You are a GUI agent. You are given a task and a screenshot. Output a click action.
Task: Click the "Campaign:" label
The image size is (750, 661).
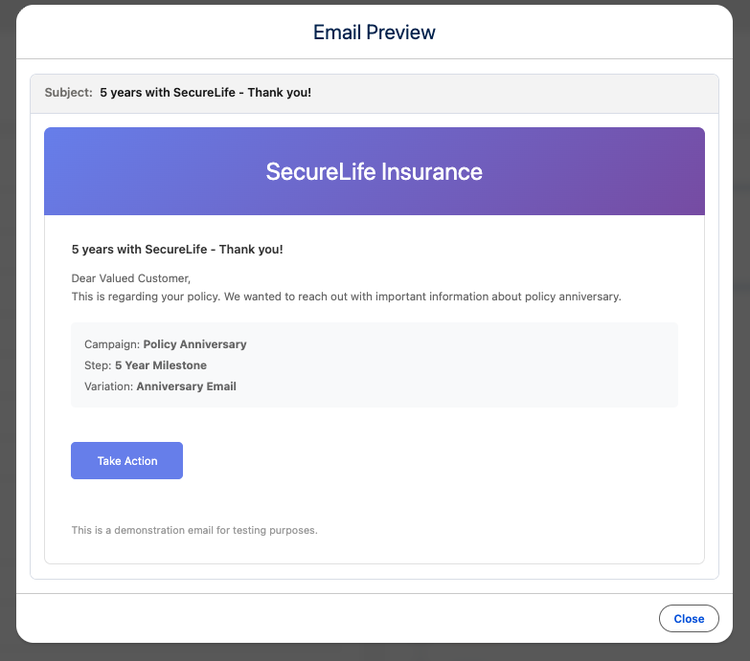(x=112, y=344)
